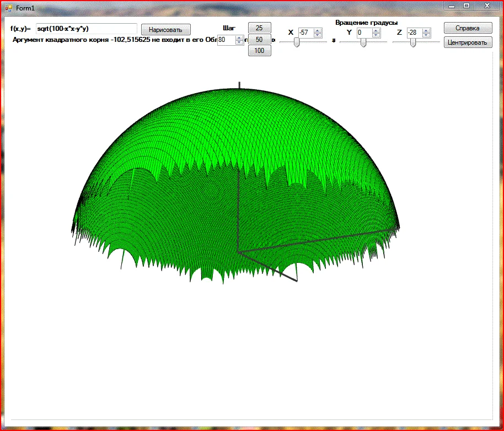The height and width of the screenshot is (431, 504).
Task: Click the X rotation slider thumb
Action: (297, 43)
